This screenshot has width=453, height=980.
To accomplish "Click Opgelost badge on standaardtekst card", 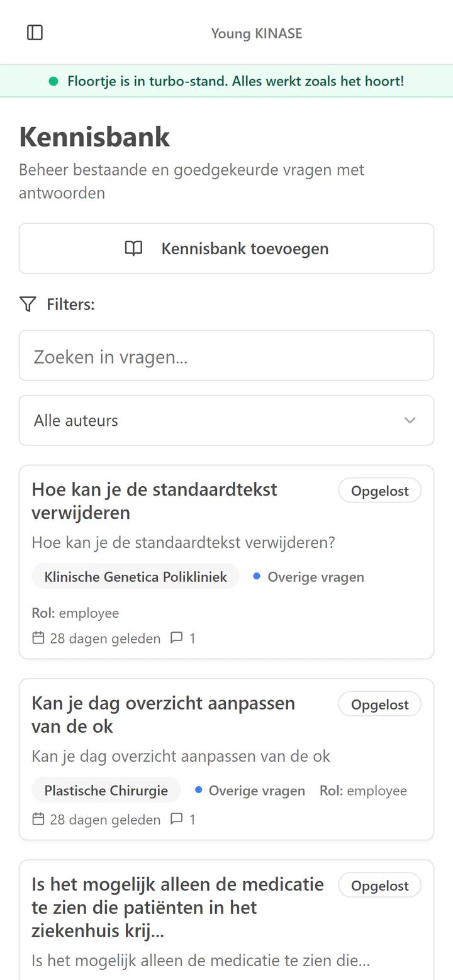I will (x=380, y=491).
